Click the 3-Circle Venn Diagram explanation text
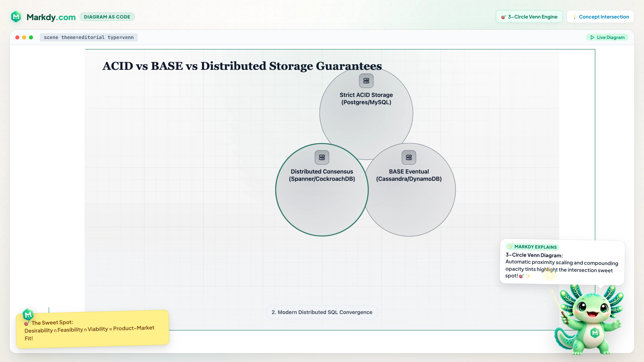This screenshot has height=362, width=644. (561, 265)
